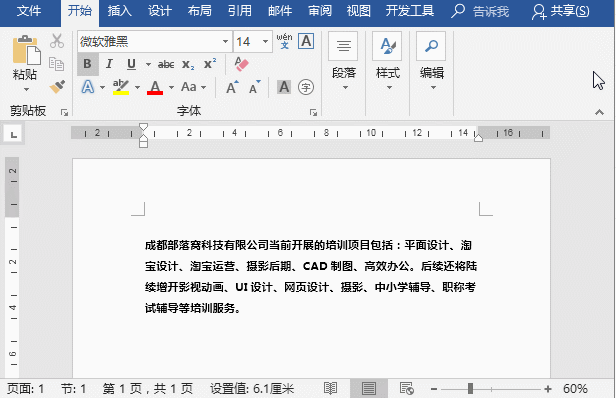Click the character border icon
Viewport: 616px width, 398px height.
pos(306,41)
